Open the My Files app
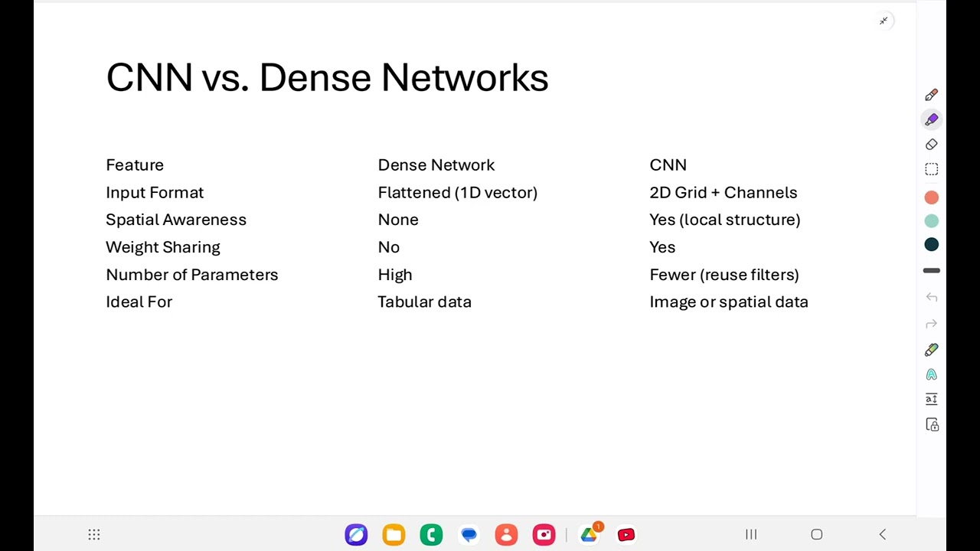 pos(394,534)
